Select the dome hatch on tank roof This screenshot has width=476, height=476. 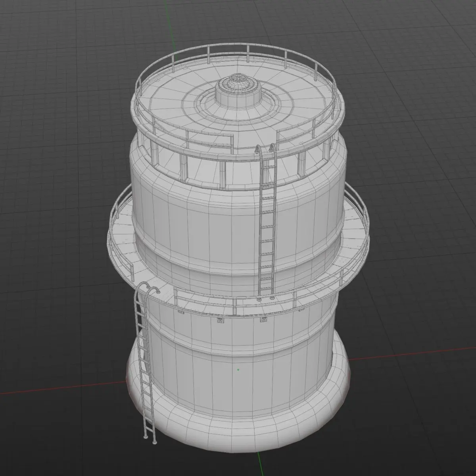238,91
